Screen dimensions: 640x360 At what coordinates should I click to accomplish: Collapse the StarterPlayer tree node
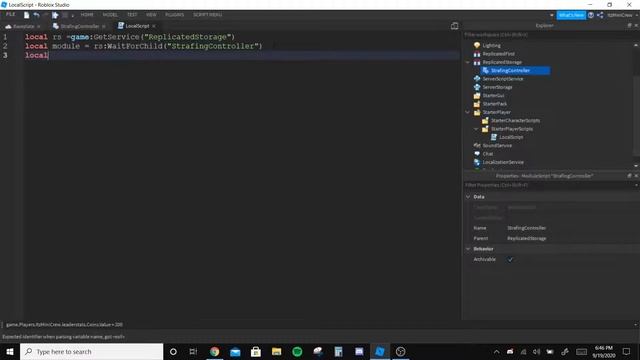[468, 112]
